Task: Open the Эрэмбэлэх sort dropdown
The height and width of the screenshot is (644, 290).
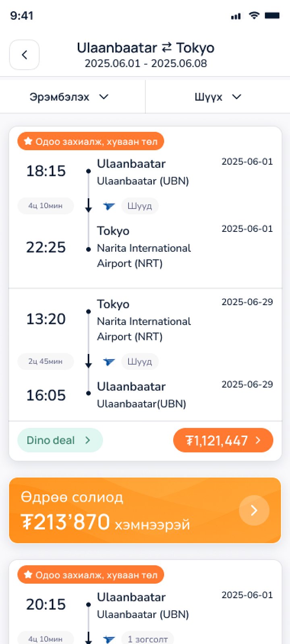Action: coord(69,97)
